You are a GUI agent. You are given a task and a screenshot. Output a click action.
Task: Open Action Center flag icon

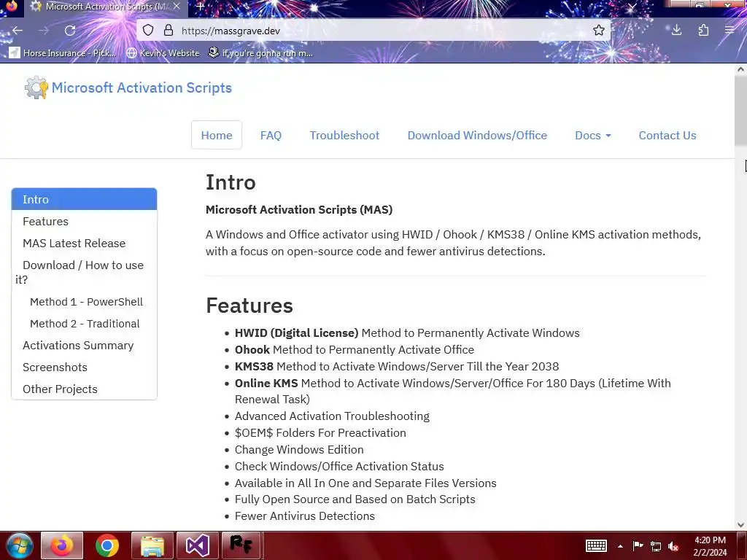pos(638,545)
